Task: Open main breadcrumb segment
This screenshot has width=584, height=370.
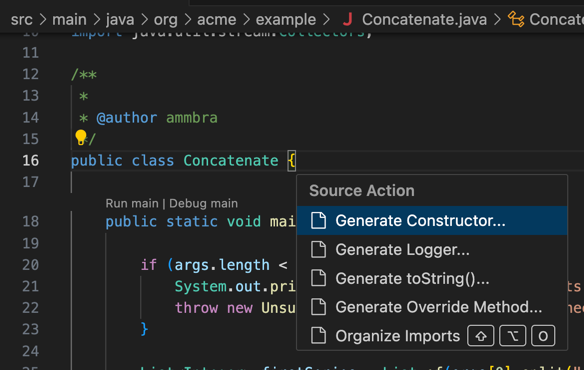Action: 69,19
